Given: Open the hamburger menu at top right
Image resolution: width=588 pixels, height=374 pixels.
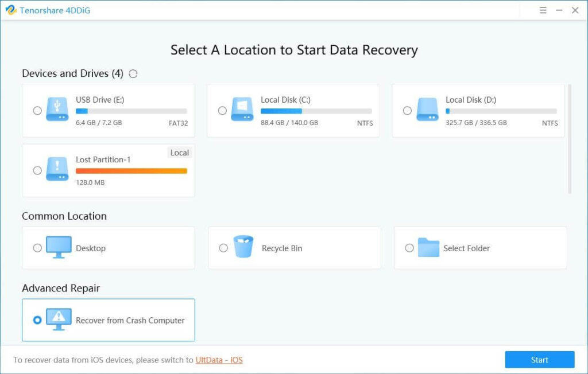Looking at the screenshot, I should coord(542,10).
